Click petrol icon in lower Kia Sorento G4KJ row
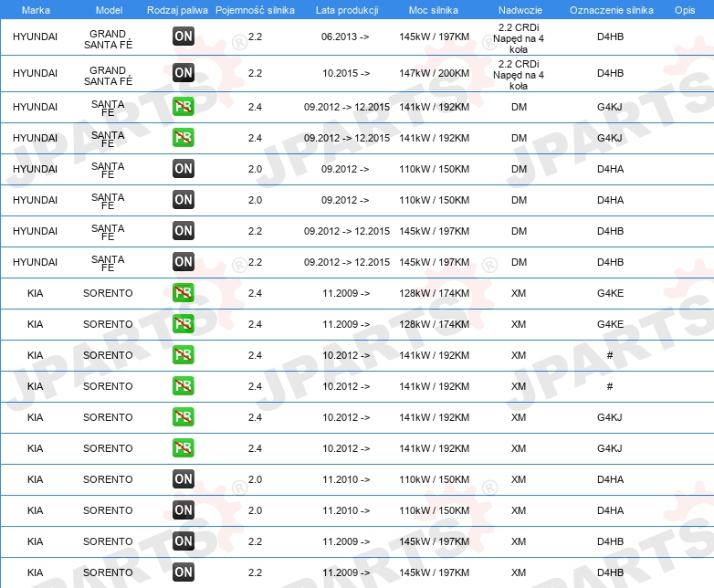 tap(184, 447)
